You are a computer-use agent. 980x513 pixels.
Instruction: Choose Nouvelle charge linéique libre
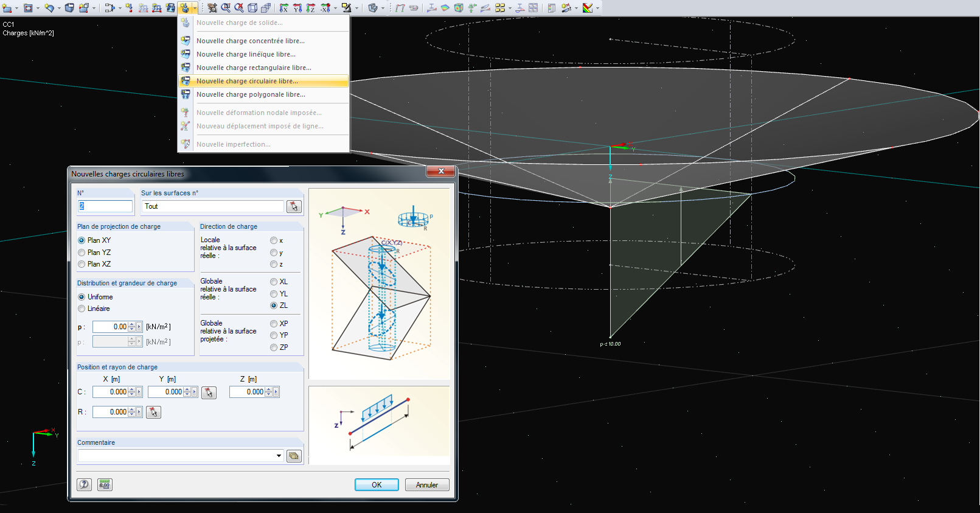pos(263,54)
